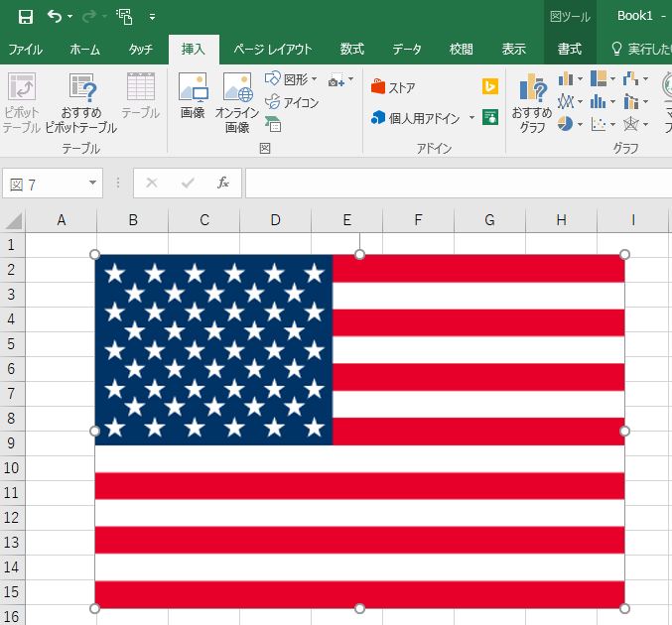Switch to the 校閲 tab
Viewport: 672px width, 625px height.
462,50
